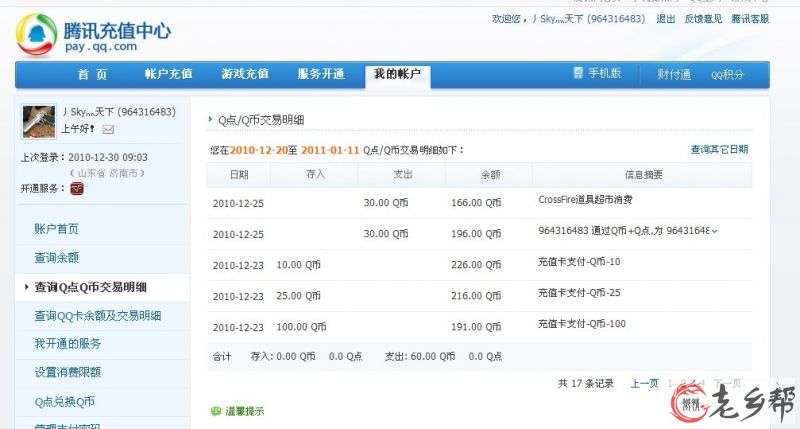Click the Tencent pay center penguin logo
Image resolution: width=800 pixels, height=429 pixels.
tap(36, 34)
